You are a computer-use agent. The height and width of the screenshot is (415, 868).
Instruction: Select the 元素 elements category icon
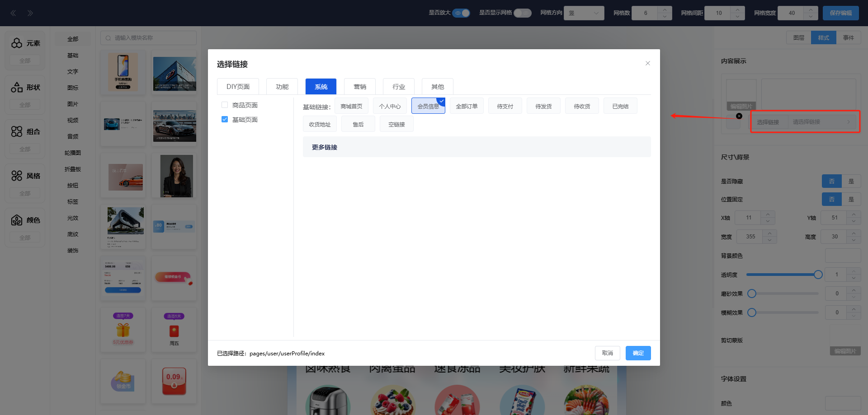point(17,43)
